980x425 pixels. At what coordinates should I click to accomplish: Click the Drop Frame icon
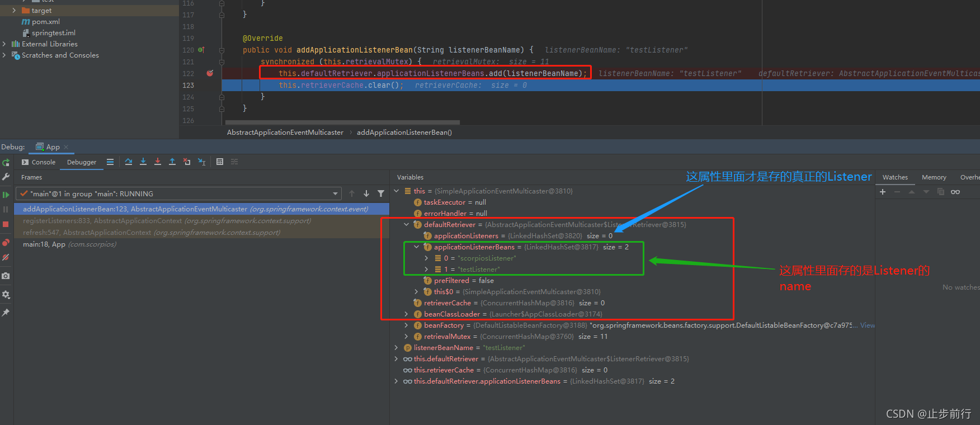click(187, 162)
